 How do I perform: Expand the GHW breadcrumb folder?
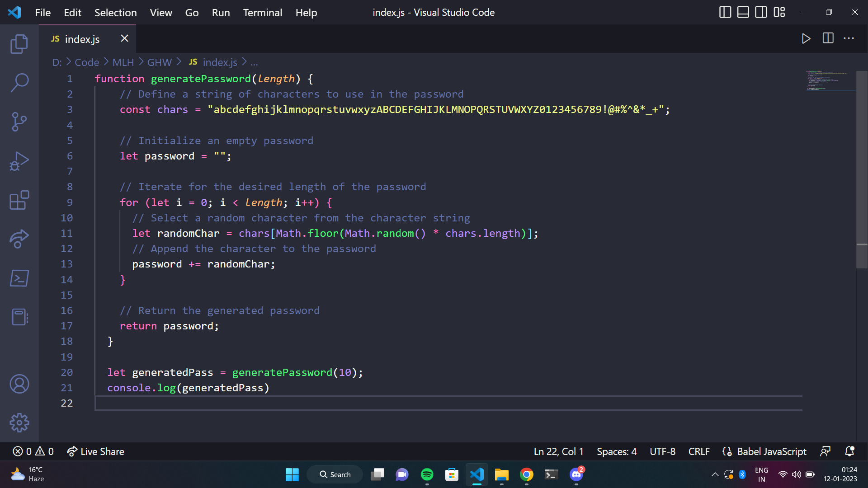pyautogui.click(x=159, y=62)
